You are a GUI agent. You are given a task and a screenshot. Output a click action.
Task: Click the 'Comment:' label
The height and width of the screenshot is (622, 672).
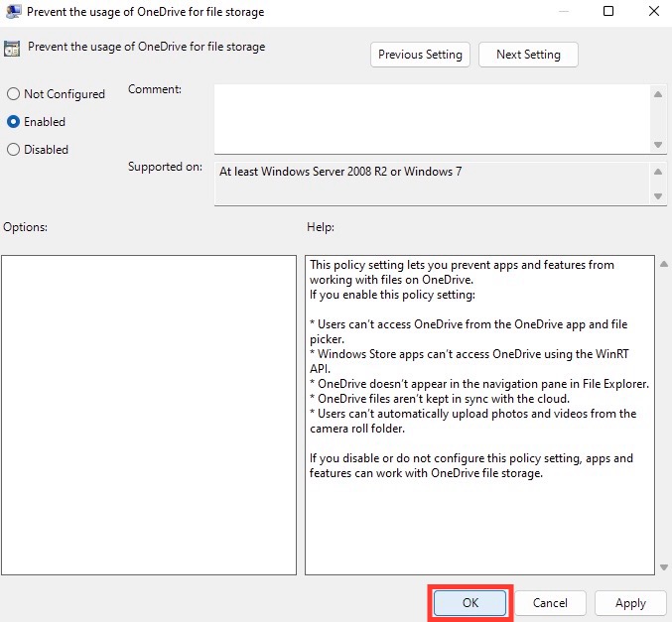(x=155, y=89)
